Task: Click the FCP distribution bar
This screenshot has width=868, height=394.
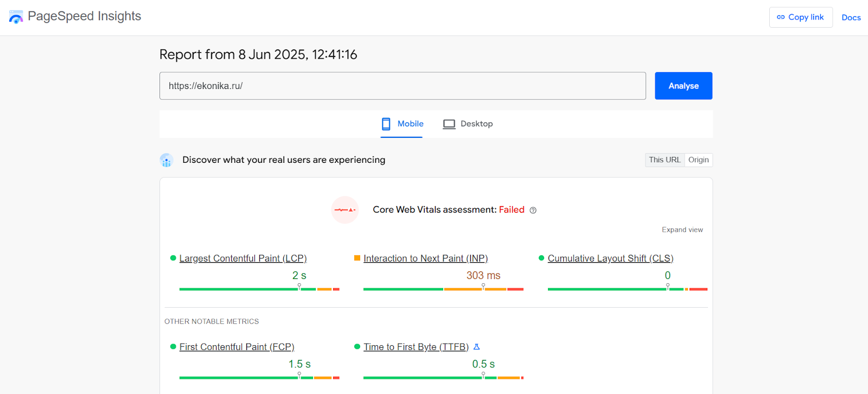Action: tap(259, 378)
